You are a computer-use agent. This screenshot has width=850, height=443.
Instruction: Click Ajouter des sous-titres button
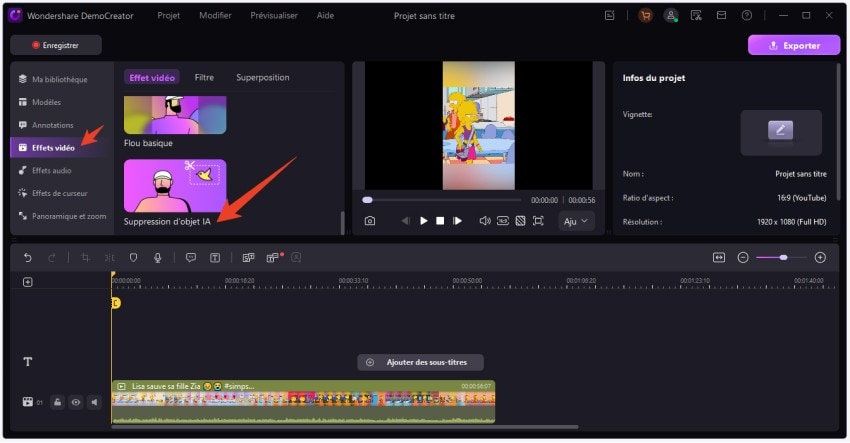[x=420, y=362]
